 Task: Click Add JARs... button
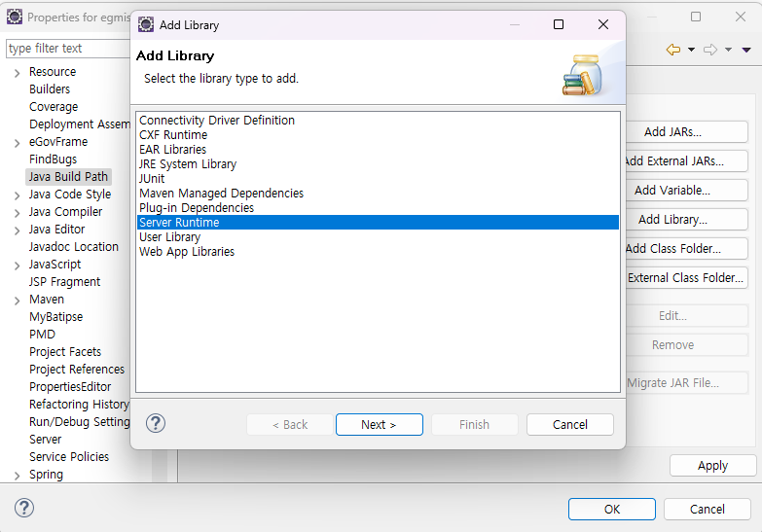(686, 131)
